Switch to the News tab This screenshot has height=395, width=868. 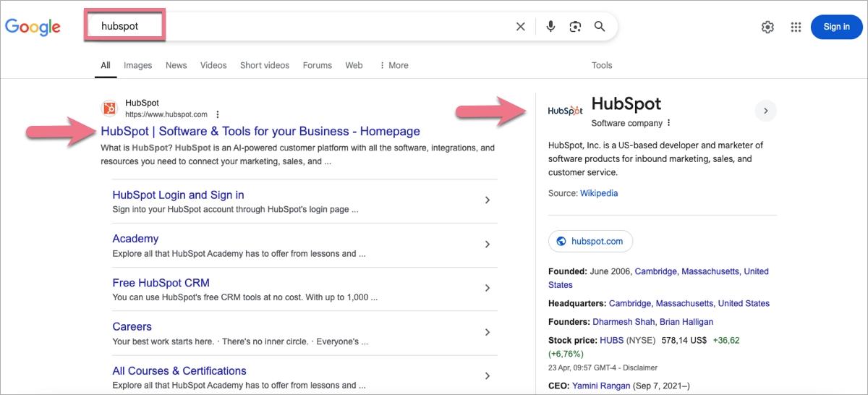[x=176, y=65]
